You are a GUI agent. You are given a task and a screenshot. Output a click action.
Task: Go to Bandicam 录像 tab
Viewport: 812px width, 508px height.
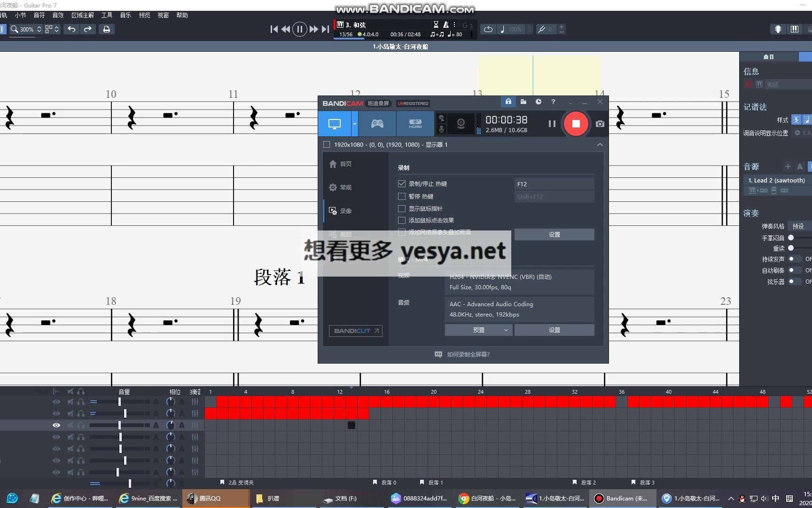[x=341, y=211]
